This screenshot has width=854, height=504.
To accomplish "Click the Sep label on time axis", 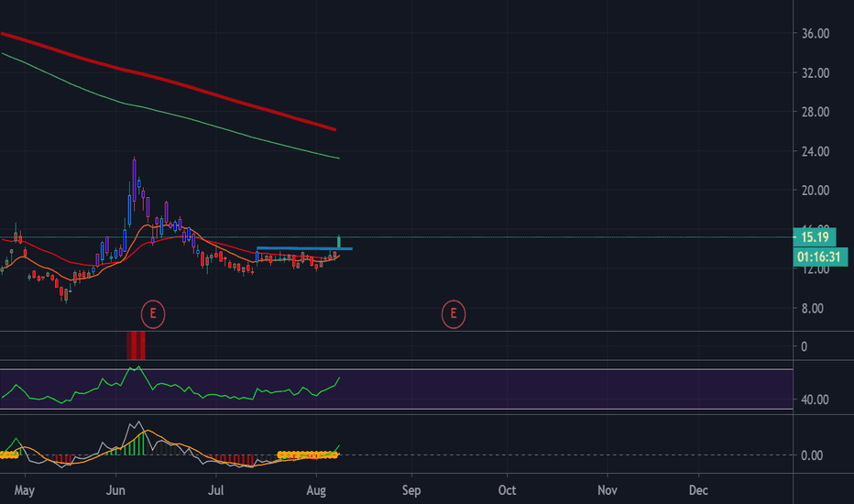I will (x=411, y=490).
